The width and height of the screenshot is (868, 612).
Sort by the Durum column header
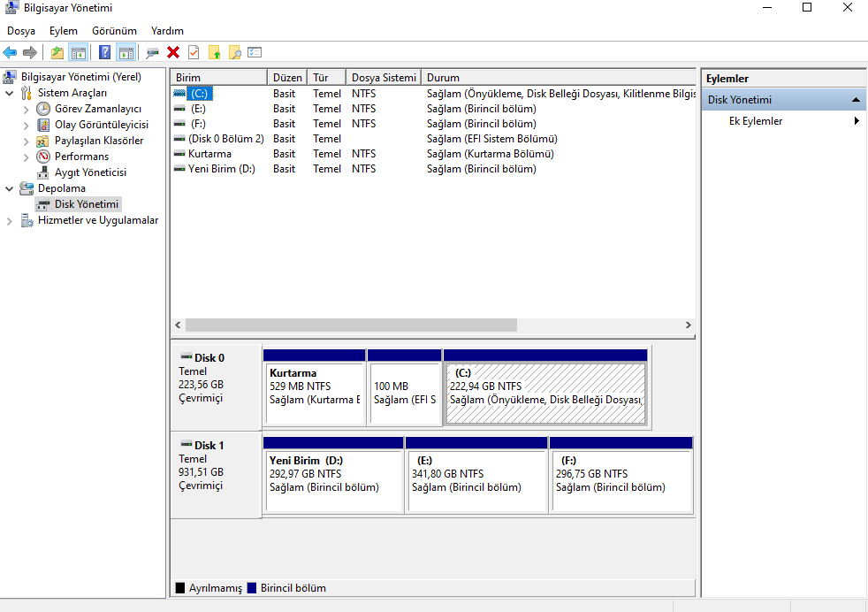[558, 78]
